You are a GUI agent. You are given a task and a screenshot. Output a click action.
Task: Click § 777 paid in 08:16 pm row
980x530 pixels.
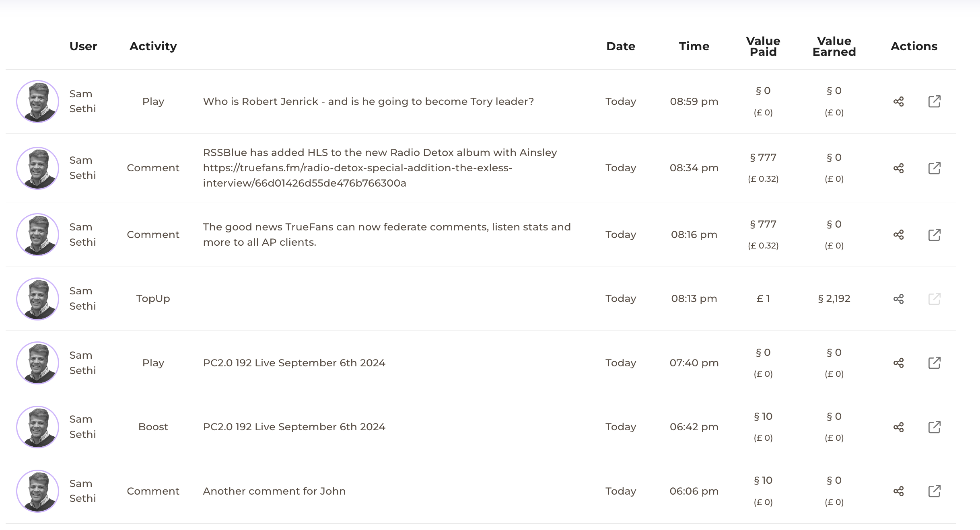[x=763, y=224]
